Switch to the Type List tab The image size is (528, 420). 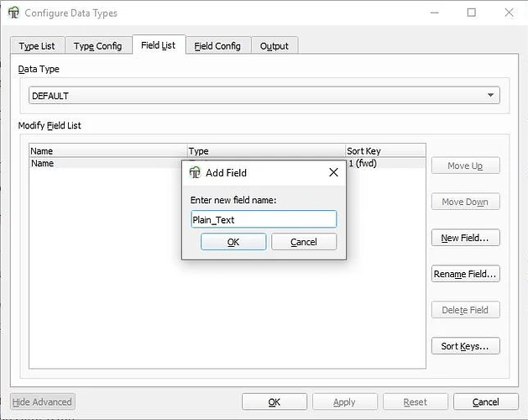[37, 46]
